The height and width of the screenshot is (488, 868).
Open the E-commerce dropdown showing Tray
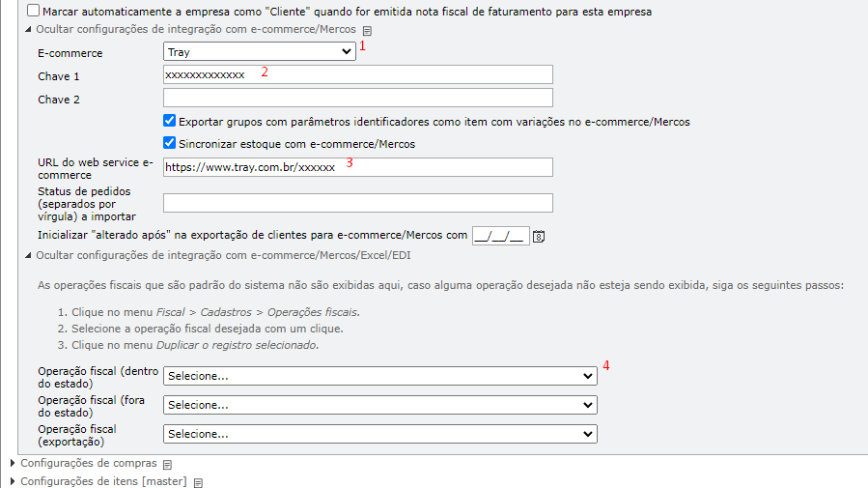pyautogui.click(x=260, y=52)
